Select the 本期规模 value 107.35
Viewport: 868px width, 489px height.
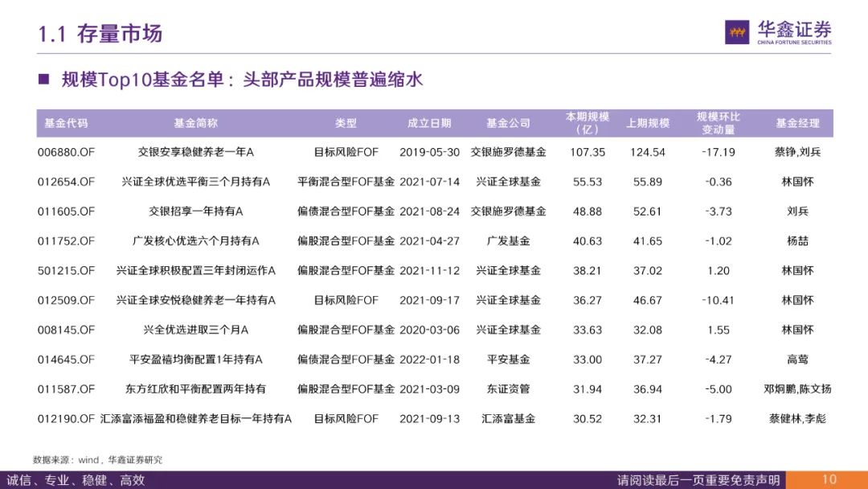(590, 151)
